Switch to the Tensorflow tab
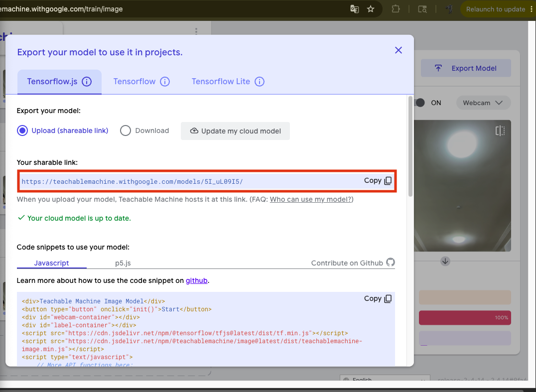Viewport: 536px width, 392px height. [x=134, y=82]
